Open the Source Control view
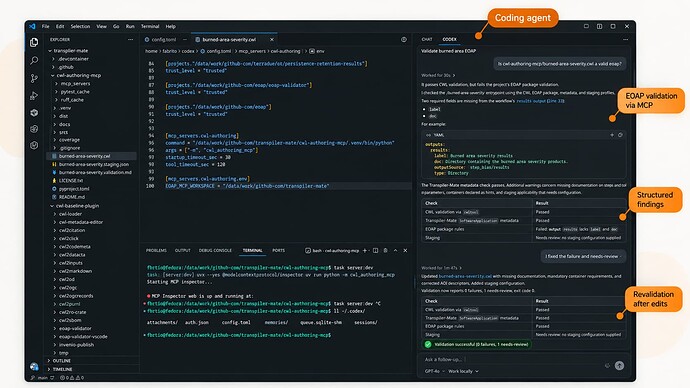Screen dimensions: 690x388 34,78
